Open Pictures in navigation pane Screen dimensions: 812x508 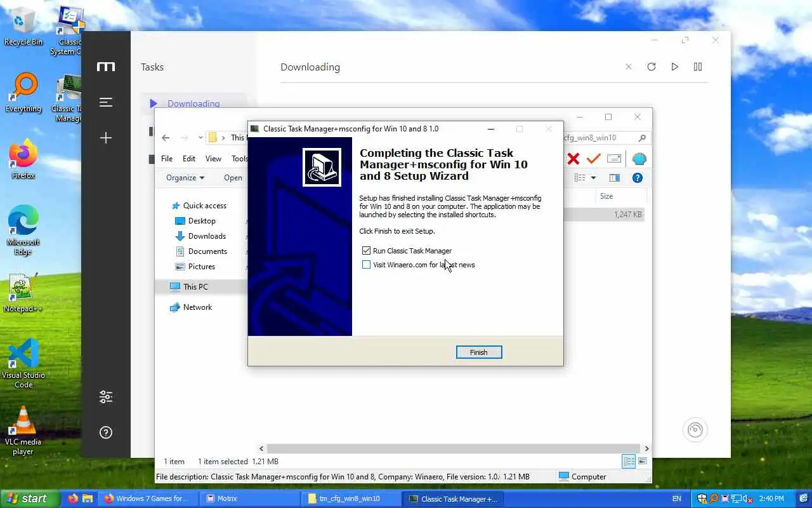click(195, 267)
